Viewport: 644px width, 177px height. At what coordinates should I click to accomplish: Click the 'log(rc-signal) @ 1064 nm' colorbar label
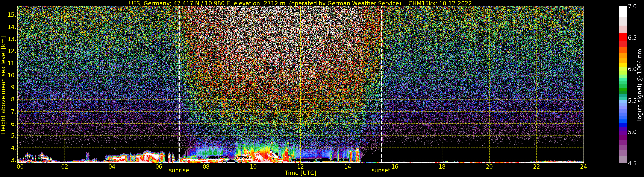pos(640,85)
